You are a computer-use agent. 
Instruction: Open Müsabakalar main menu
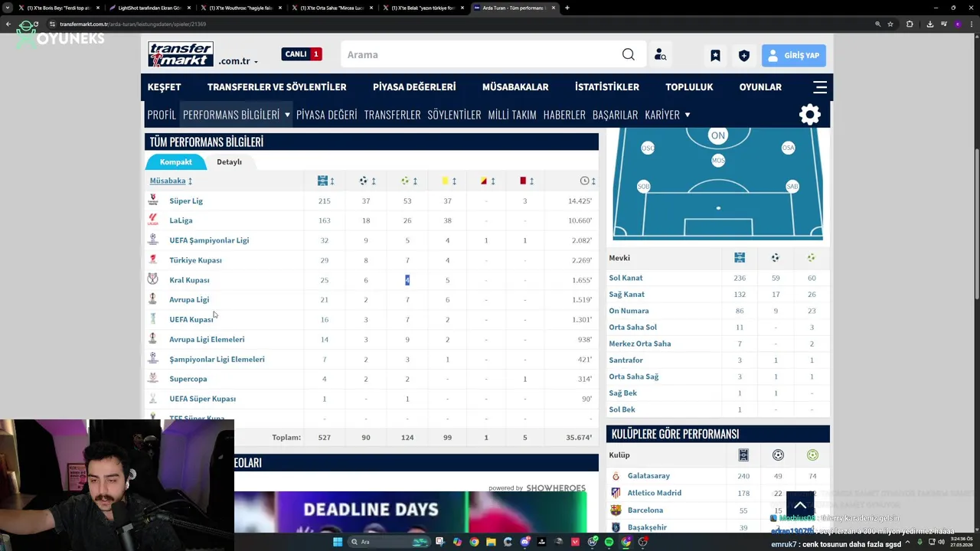[515, 86]
